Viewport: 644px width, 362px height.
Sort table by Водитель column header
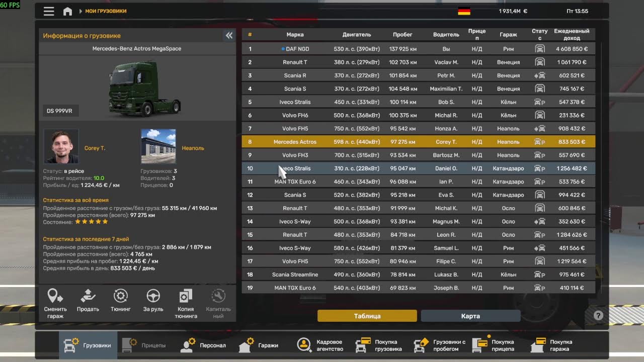pos(446,35)
